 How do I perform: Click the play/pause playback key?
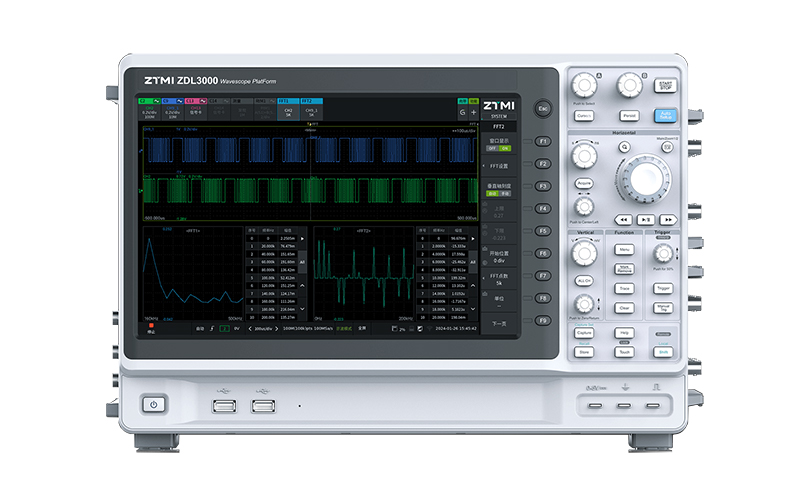[x=646, y=219]
